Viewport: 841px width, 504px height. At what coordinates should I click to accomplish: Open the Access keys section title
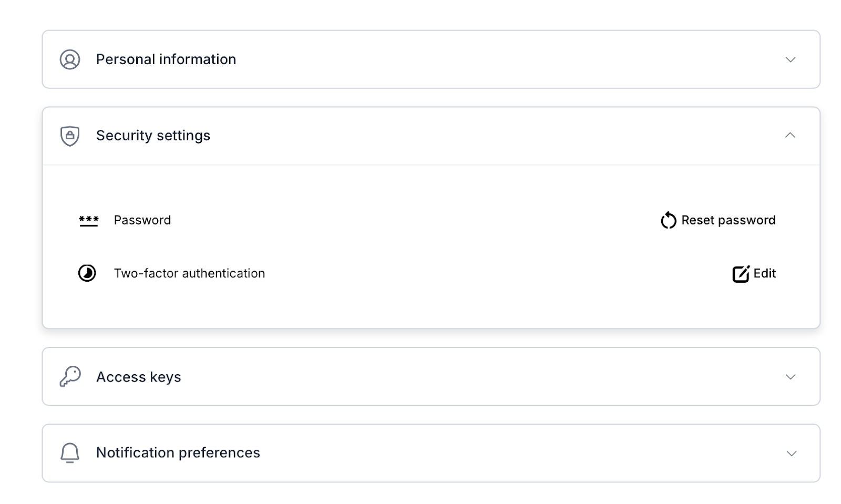[138, 377]
